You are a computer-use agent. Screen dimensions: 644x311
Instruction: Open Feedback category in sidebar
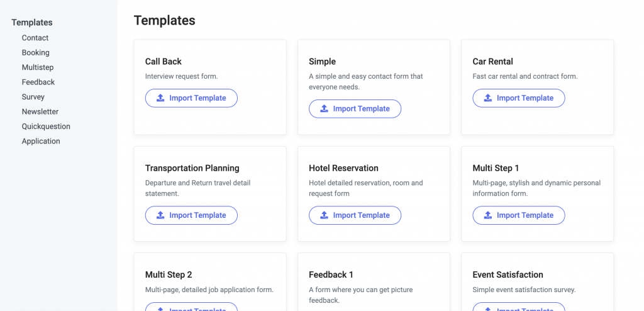(x=38, y=82)
